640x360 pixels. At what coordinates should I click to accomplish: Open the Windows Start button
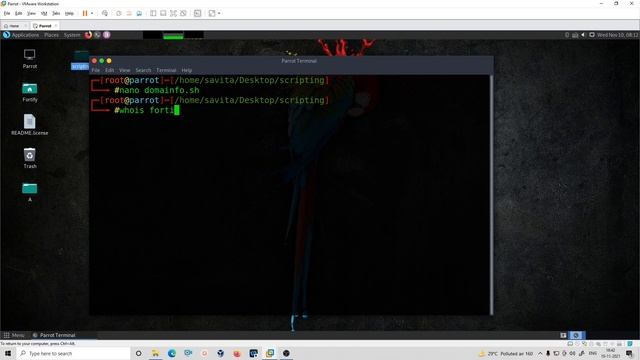point(7,353)
